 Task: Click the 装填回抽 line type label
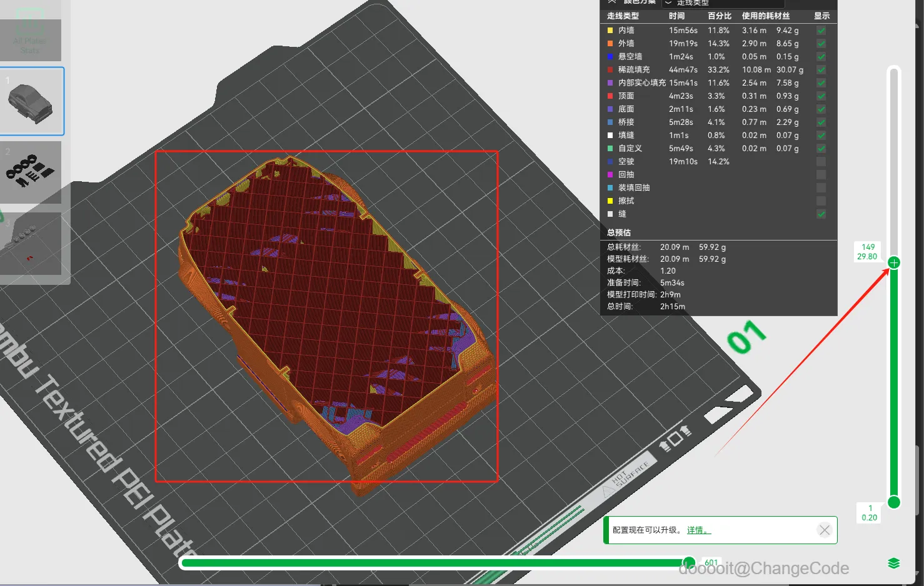(x=634, y=187)
